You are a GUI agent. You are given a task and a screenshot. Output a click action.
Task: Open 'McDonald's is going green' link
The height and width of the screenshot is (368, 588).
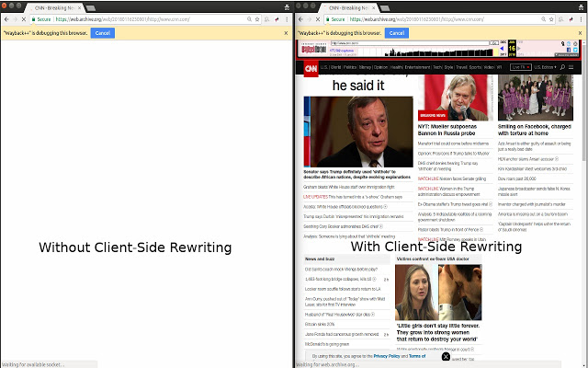[327, 344]
